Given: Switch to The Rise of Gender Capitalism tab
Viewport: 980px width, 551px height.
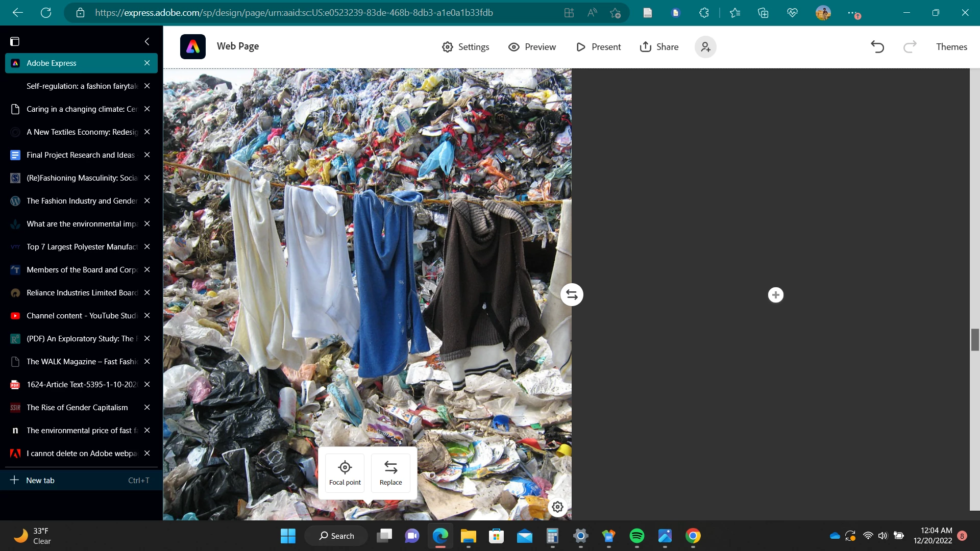Looking at the screenshot, I should tap(77, 408).
